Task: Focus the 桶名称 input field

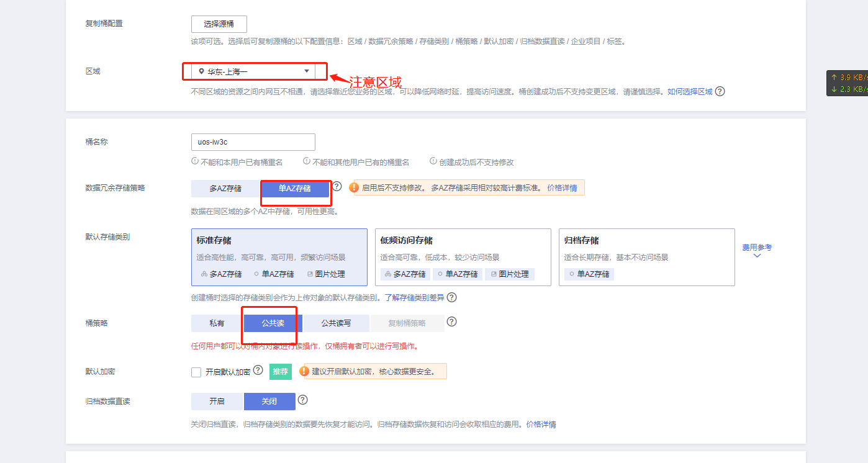Action: point(253,142)
